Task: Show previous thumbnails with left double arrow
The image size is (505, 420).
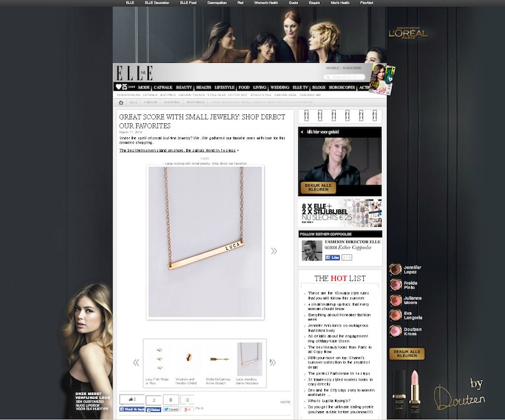Action: (x=136, y=363)
